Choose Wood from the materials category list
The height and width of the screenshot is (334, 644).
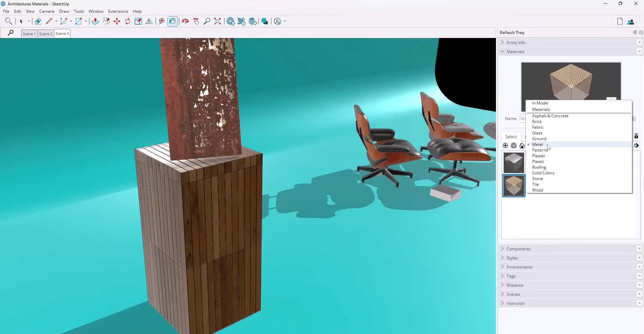(x=538, y=190)
